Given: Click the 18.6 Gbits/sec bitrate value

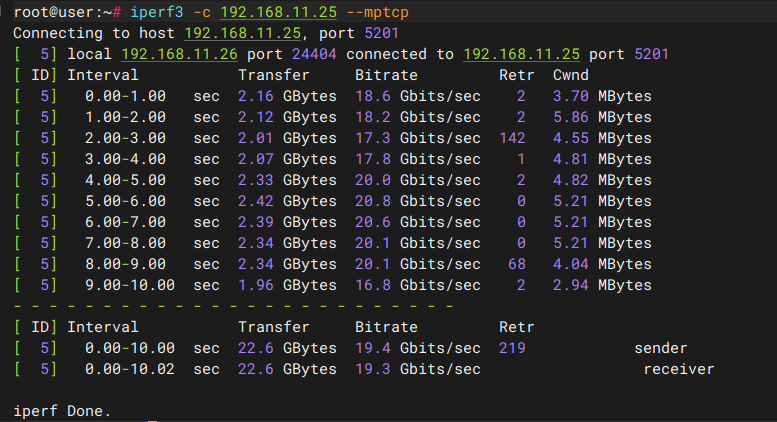Looking at the screenshot, I should coord(418,96).
